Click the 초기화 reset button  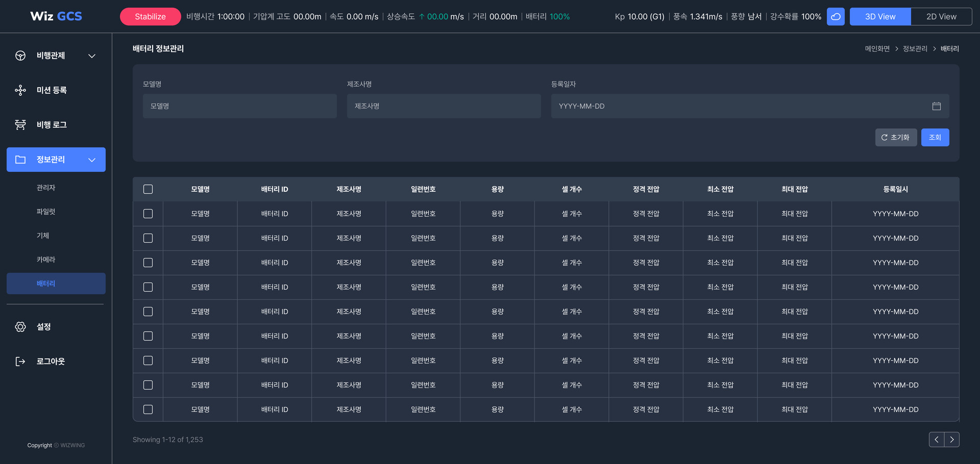click(896, 138)
